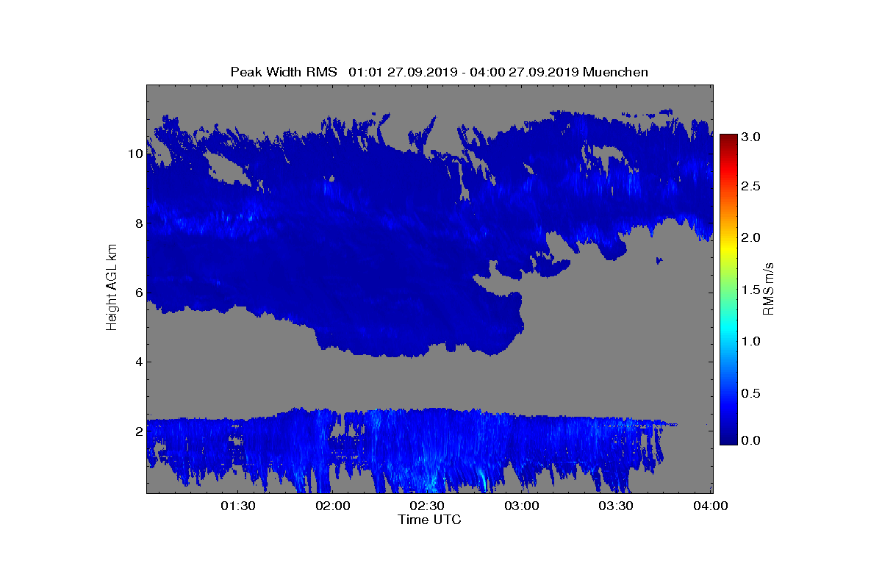The width and height of the screenshot is (882, 588).
Task: Click the 04:00 time tick label
Action: click(x=711, y=506)
